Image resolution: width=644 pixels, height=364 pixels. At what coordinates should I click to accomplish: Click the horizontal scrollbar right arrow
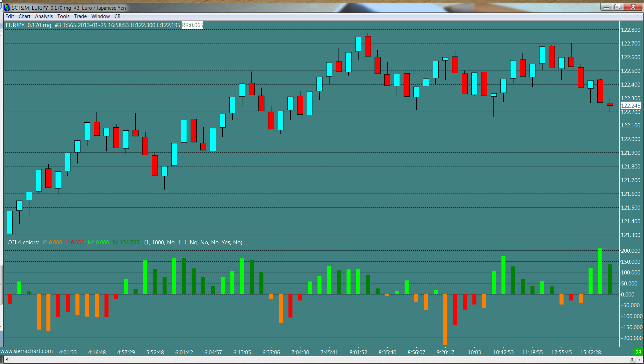[x=640, y=360]
